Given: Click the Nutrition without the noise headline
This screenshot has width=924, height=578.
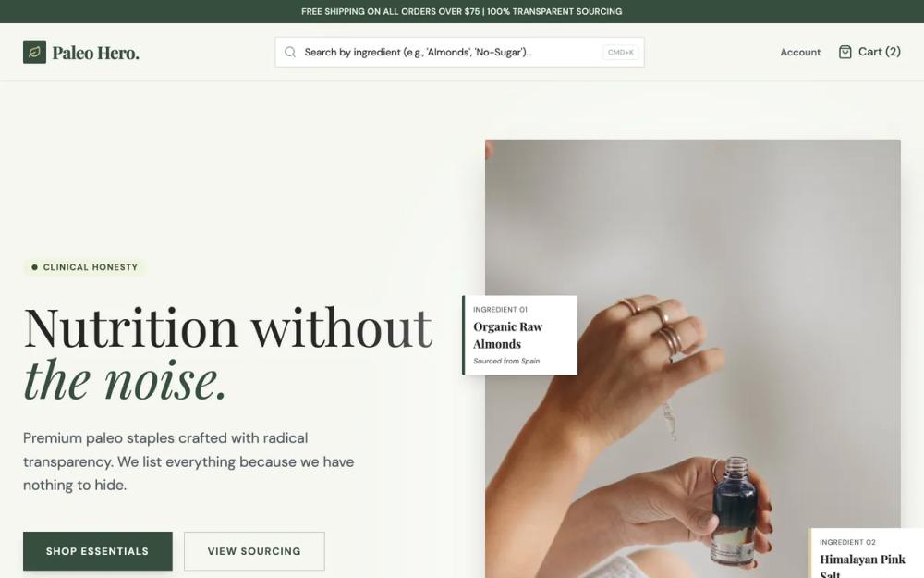Looking at the screenshot, I should click(228, 353).
